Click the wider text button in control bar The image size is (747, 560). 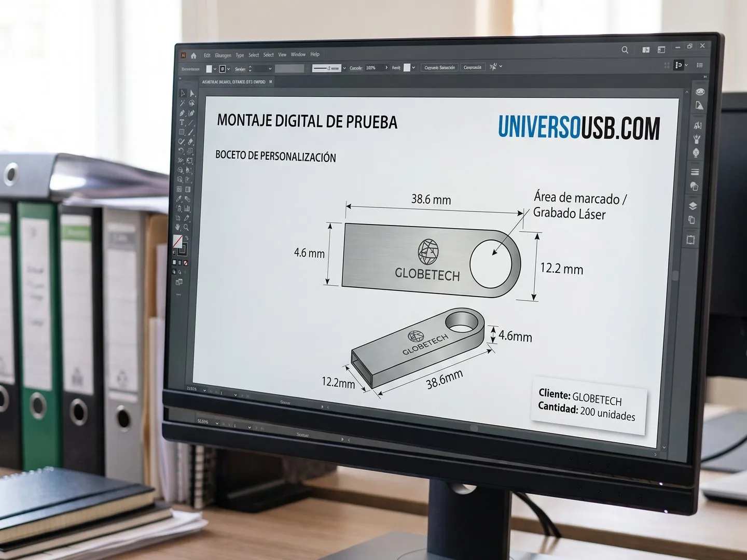tap(440, 67)
